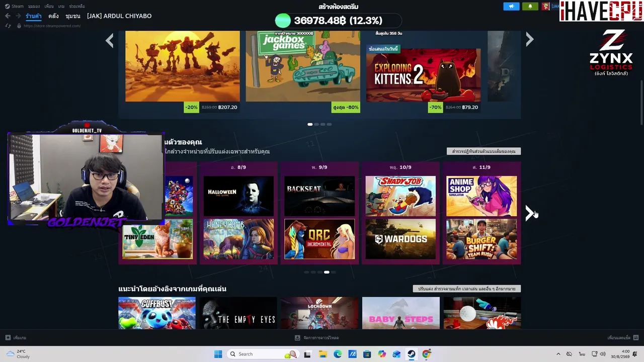Open the ไทย language switcher in tray
Screen dimensions: 644x362
click(582, 354)
